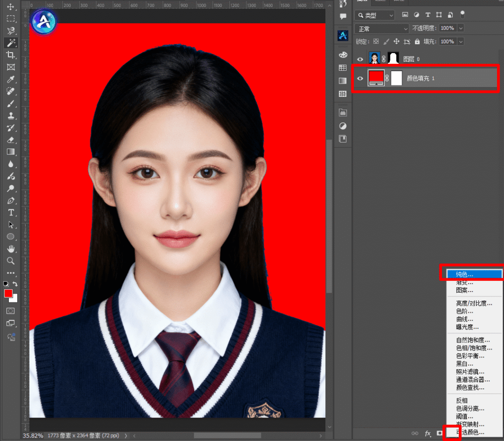
Task: Select the Move tool
Action: 10,6
